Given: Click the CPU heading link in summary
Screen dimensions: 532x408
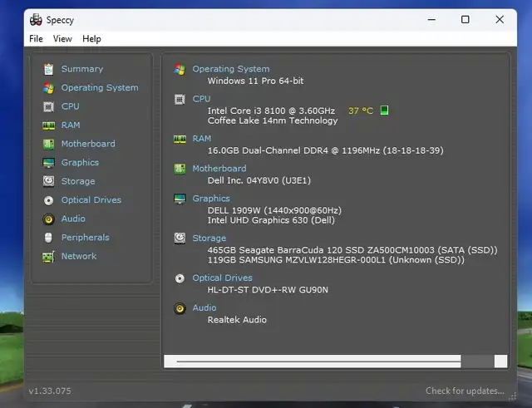Looking at the screenshot, I should [201, 99].
